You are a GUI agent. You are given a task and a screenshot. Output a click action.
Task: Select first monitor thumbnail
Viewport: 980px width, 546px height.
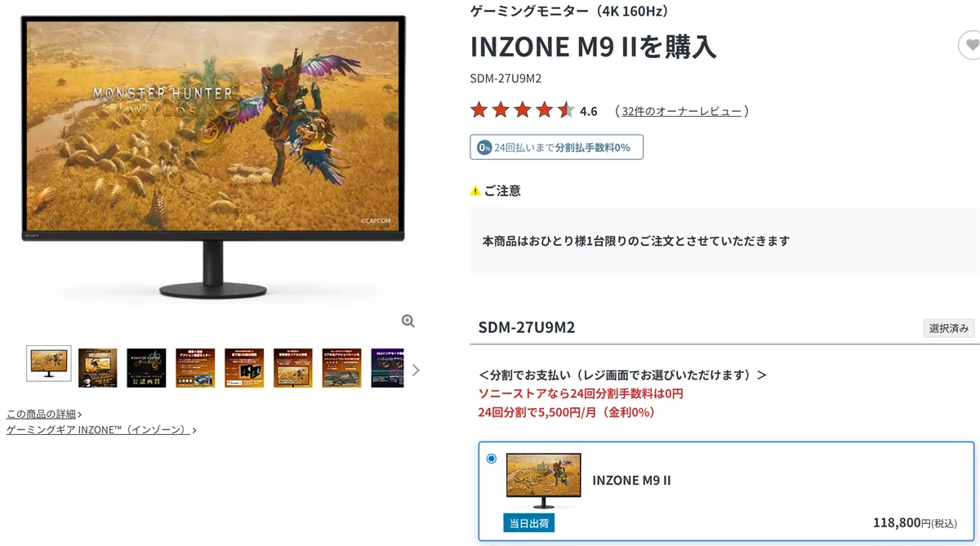[49, 364]
